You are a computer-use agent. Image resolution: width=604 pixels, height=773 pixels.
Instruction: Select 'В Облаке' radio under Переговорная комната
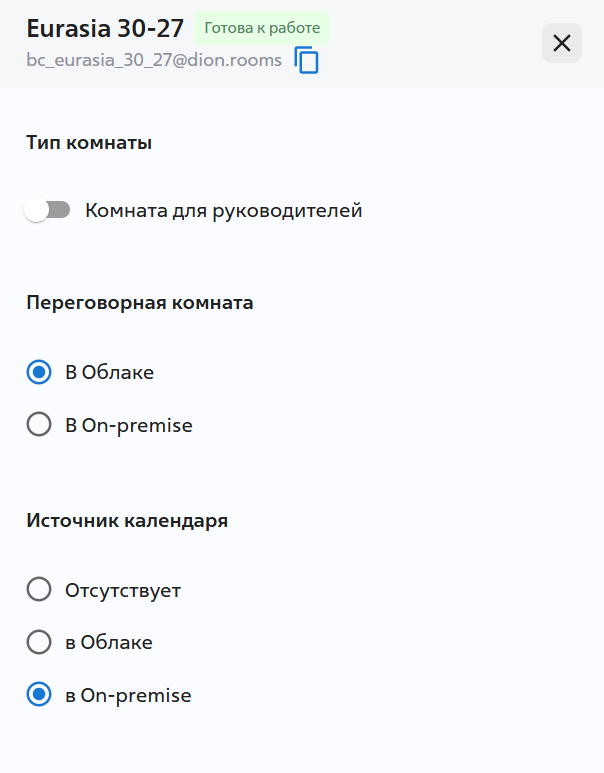[39, 372]
